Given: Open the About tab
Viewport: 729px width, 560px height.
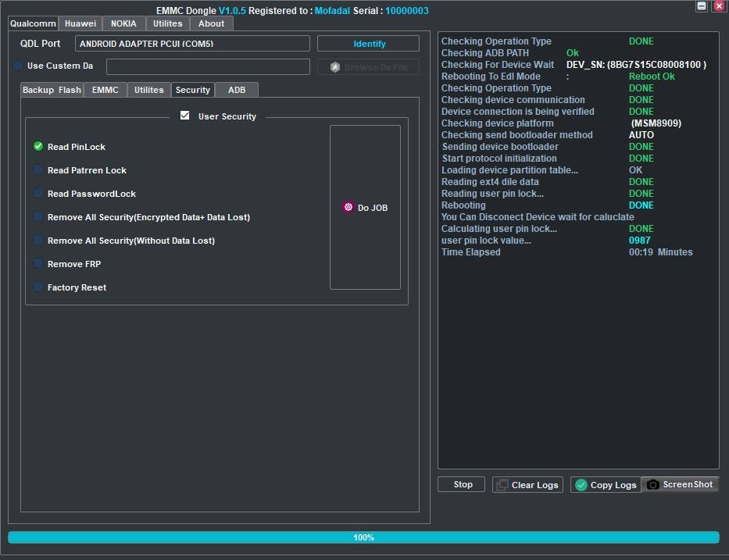Looking at the screenshot, I should pos(212,23).
